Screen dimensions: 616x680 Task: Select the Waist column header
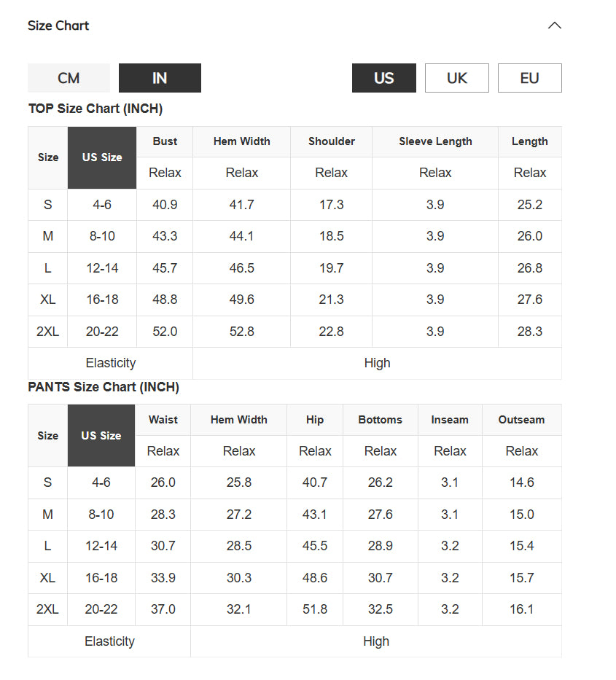163,420
